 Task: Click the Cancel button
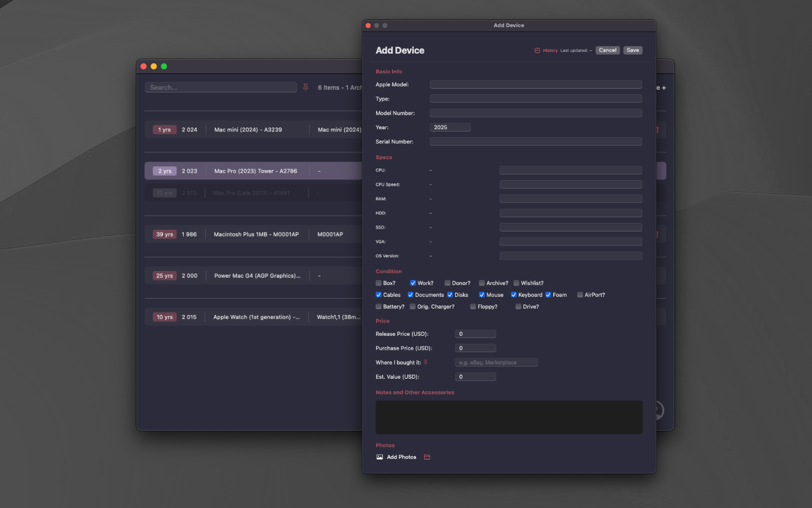[607, 50]
